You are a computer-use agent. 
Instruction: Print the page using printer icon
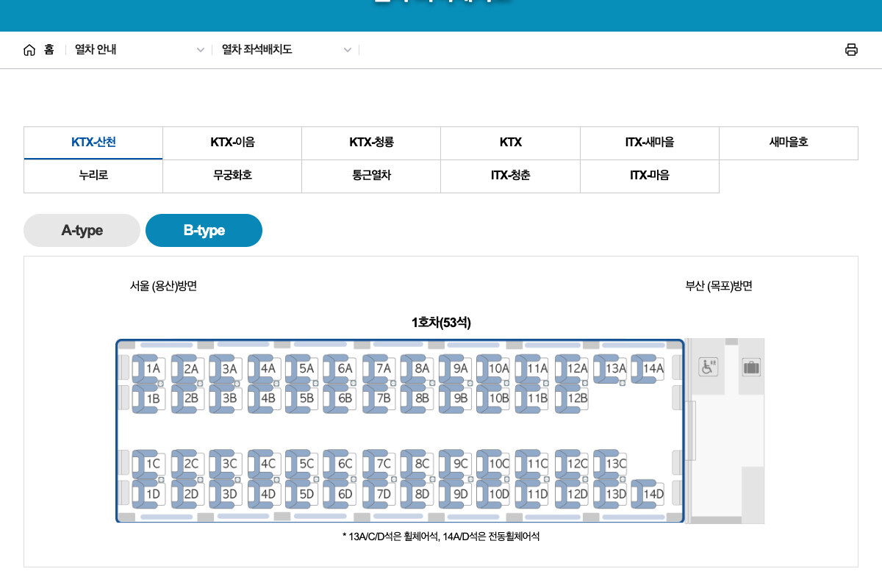click(851, 50)
